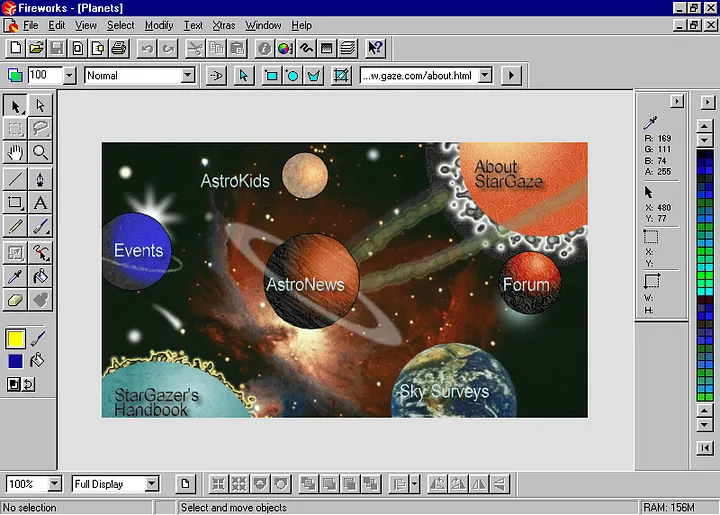Select the Hand tool
This screenshot has height=515, width=720.
click(x=15, y=152)
